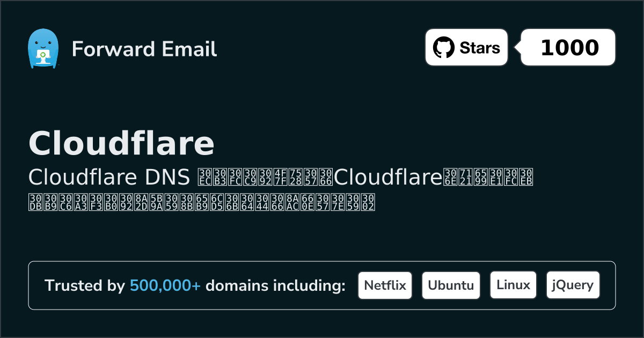Viewport: 644px width, 338px height.
Task: Open the Forward Email brand name
Action: tap(144, 49)
